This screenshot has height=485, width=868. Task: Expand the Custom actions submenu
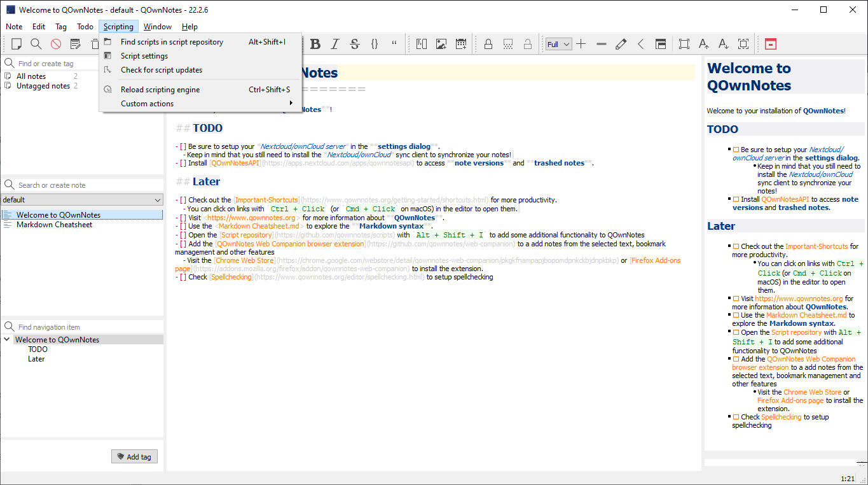(x=200, y=103)
